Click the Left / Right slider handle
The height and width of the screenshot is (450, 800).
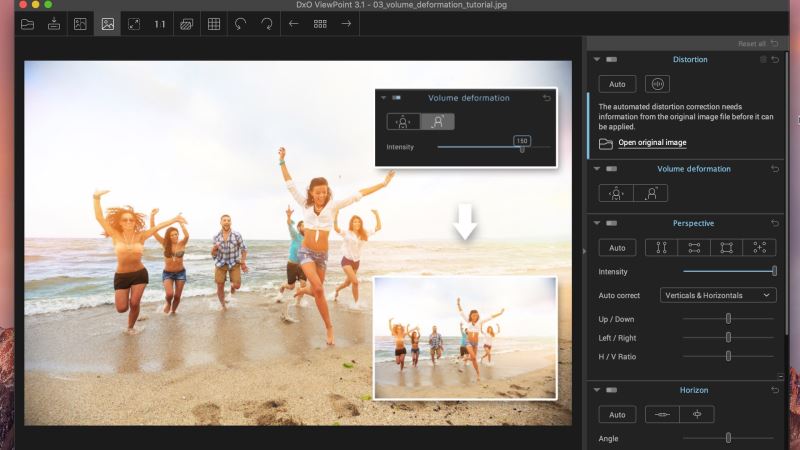tap(729, 338)
